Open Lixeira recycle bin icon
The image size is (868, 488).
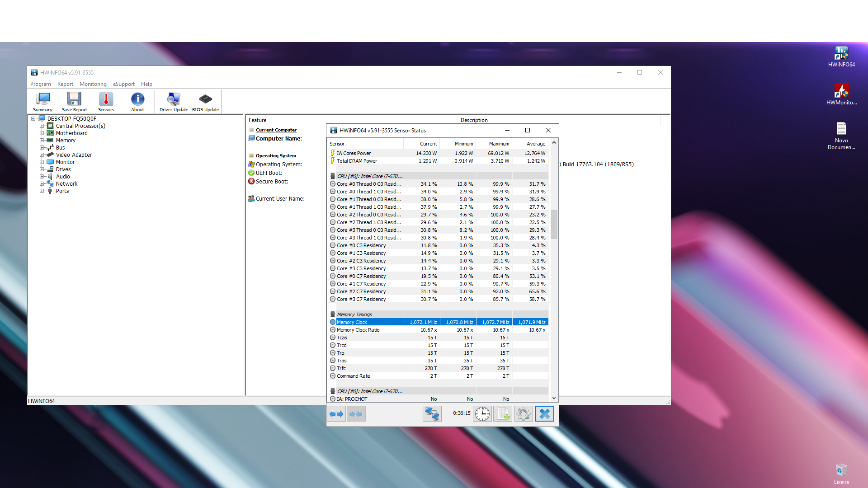tap(841, 474)
